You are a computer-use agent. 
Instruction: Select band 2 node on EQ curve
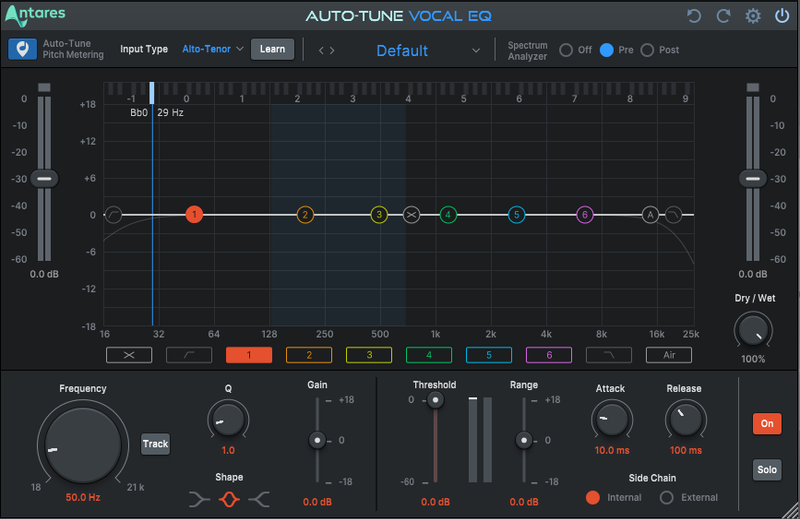point(305,214)
